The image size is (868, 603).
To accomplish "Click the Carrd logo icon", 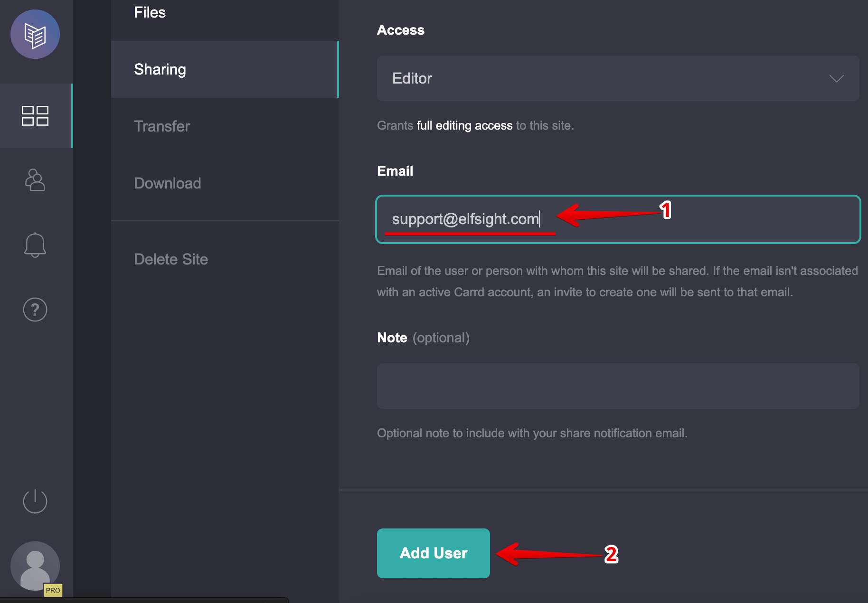I will click(x=35, y=35).
